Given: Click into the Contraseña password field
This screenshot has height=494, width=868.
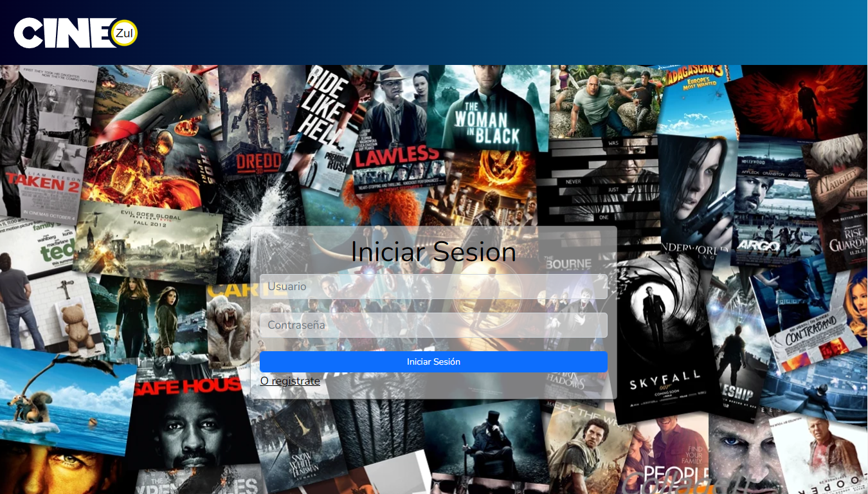Looking at the screenshot, I should 433,325.
